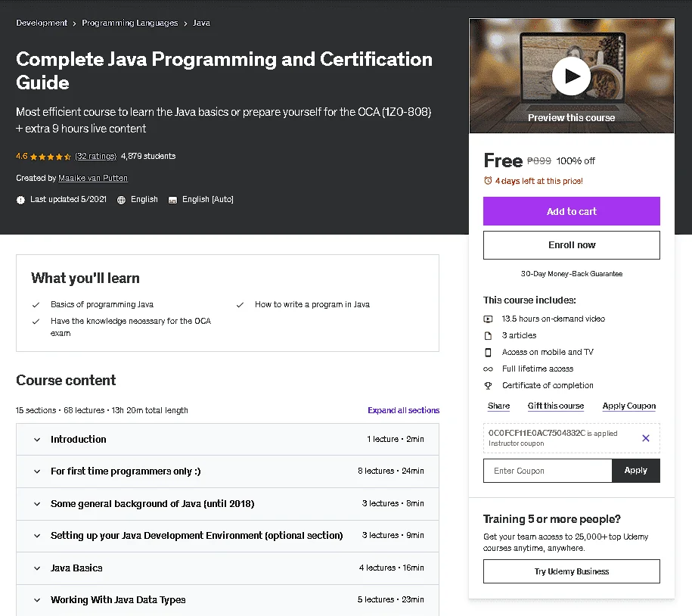
Task: Click the trophy certificate icon
Action: coord(488,385)
